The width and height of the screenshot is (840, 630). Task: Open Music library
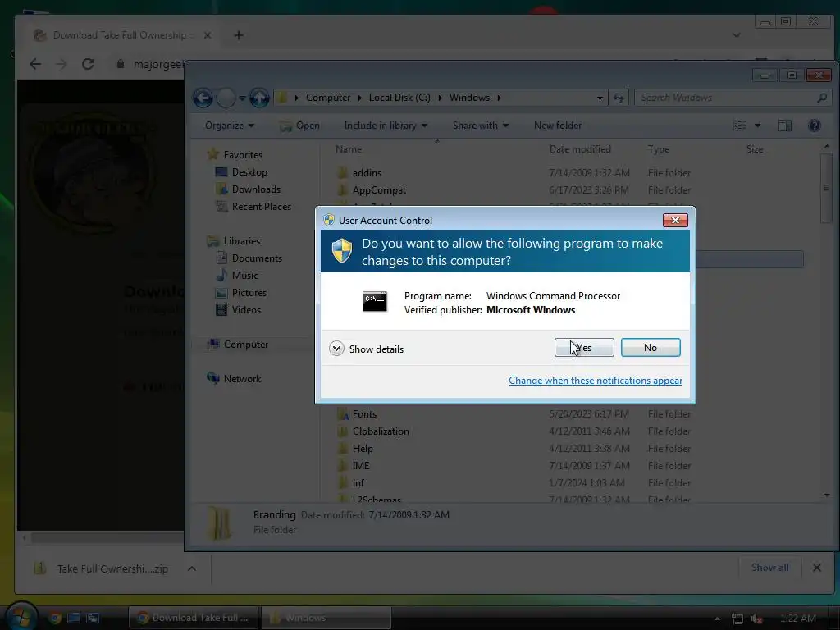pos(244,276)
